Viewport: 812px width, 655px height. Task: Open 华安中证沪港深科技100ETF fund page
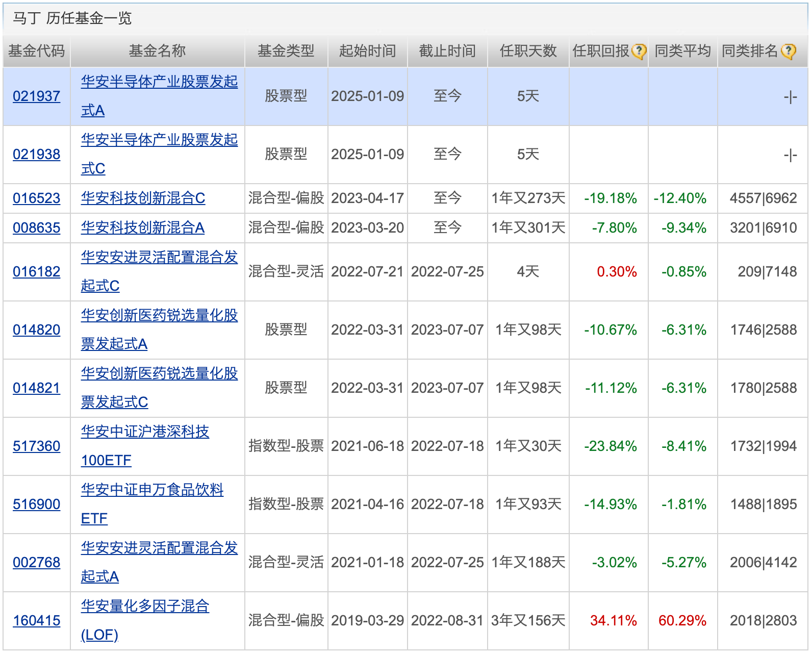[145, 446]
